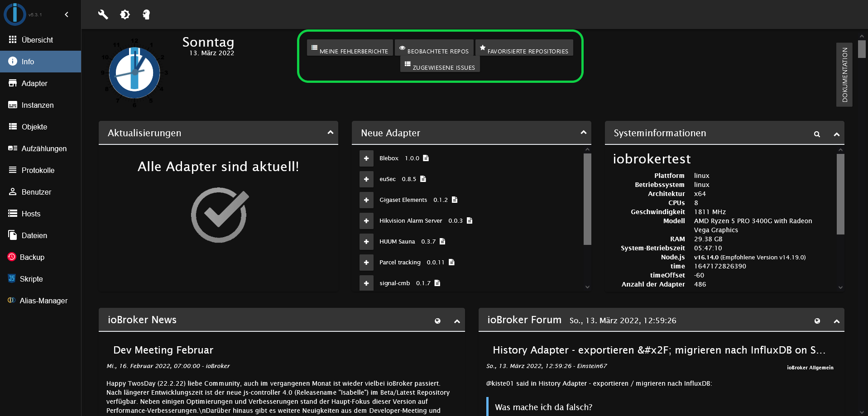The height and width of the screenshot is (416, 868).
Task: Collapse the sidebar with left chevron
Action: [x=67, y=14]
